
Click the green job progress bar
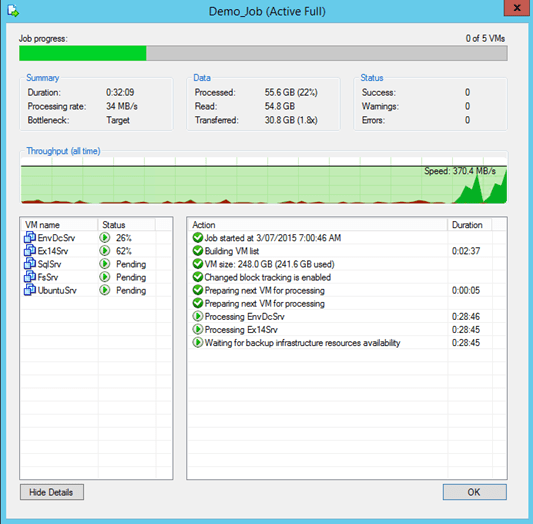coord(83,53)
